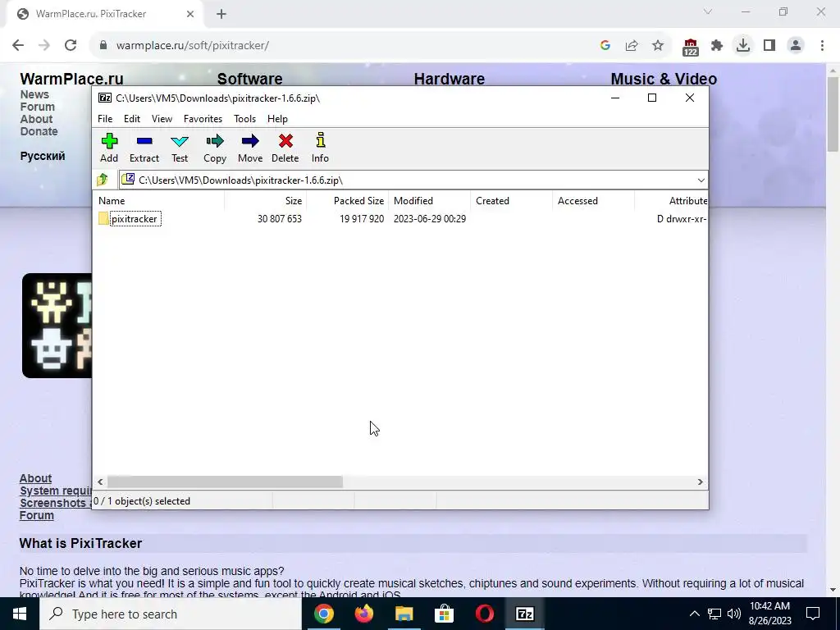Click the Google icon in the address bar

(x=605, y=46)
